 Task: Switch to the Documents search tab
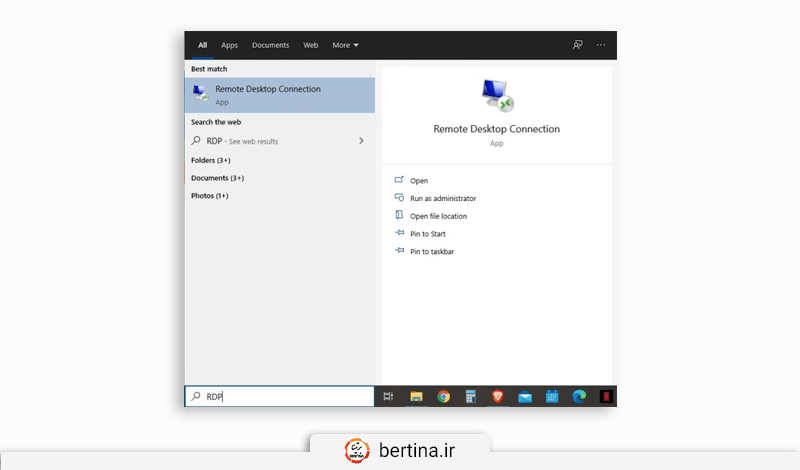(x=270, y=45)
